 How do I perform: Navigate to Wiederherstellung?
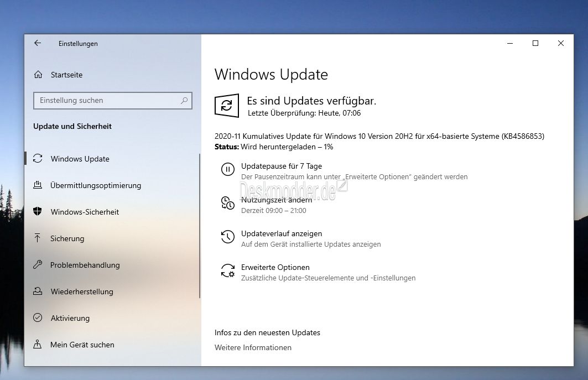click(x=112, y=291)
